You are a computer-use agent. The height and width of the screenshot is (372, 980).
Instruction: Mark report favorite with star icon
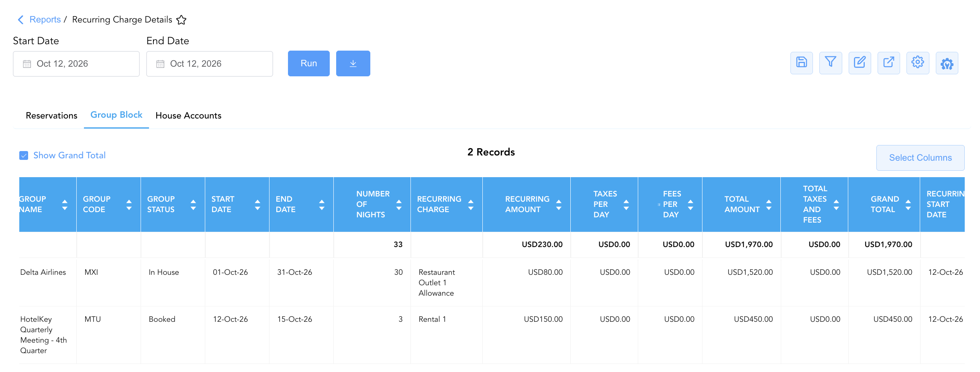pyautogui.click(x=182, y=20)
